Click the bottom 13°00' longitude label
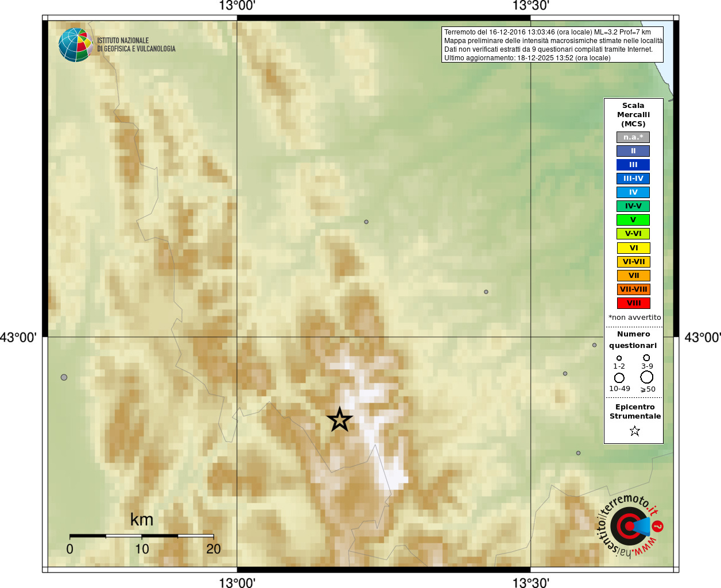 tap(237, 582)
